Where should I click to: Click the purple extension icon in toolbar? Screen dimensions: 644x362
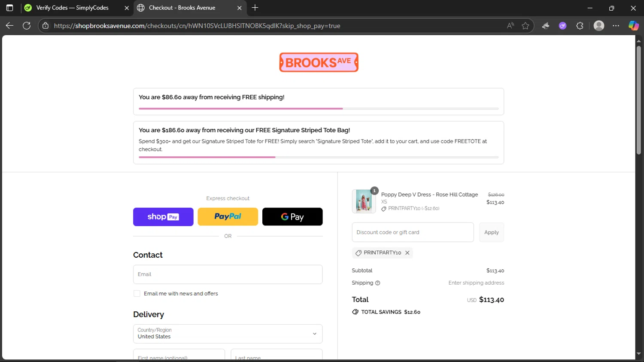coord(563,26)
